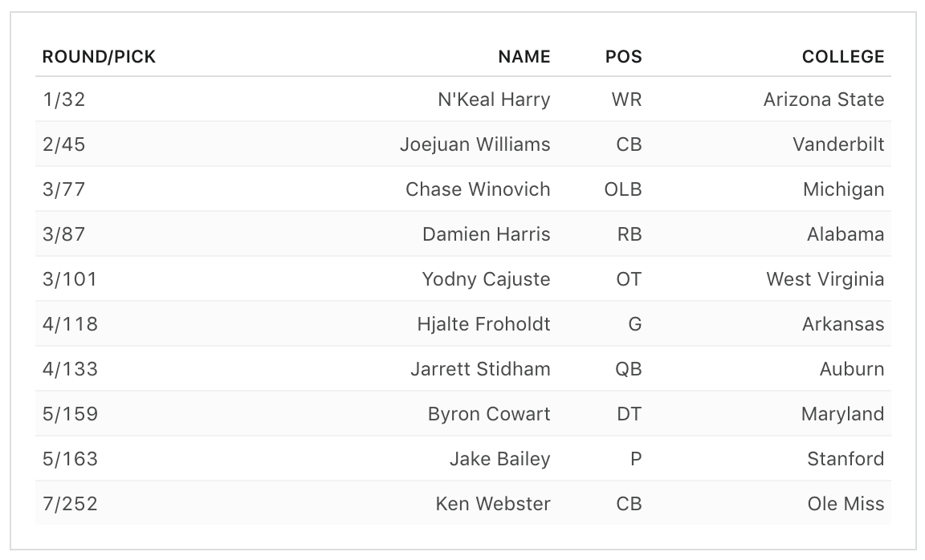The image size is (925, 560).
Task: Select the 7/252 round/pick cell
Action: point(70,505)
